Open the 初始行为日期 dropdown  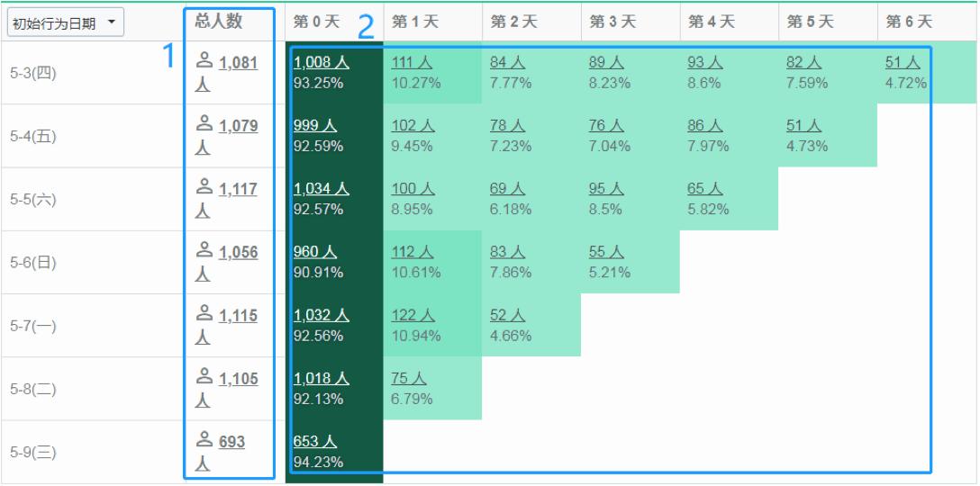[66, 23]
